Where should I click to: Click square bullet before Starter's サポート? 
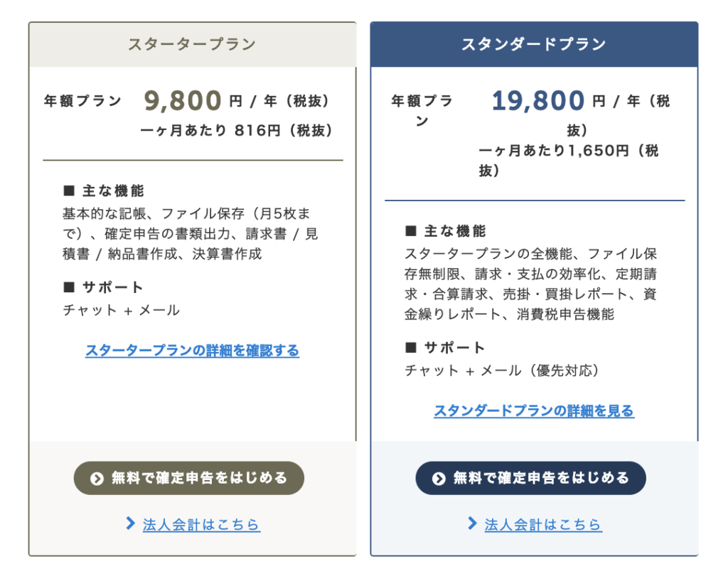69,287
